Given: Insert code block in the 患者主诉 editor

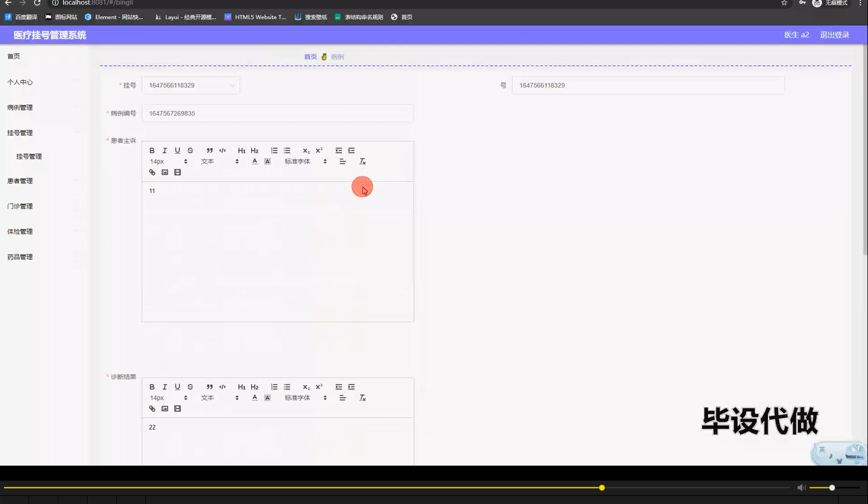Looking at the screenshot, I should (x=222, y=151).
